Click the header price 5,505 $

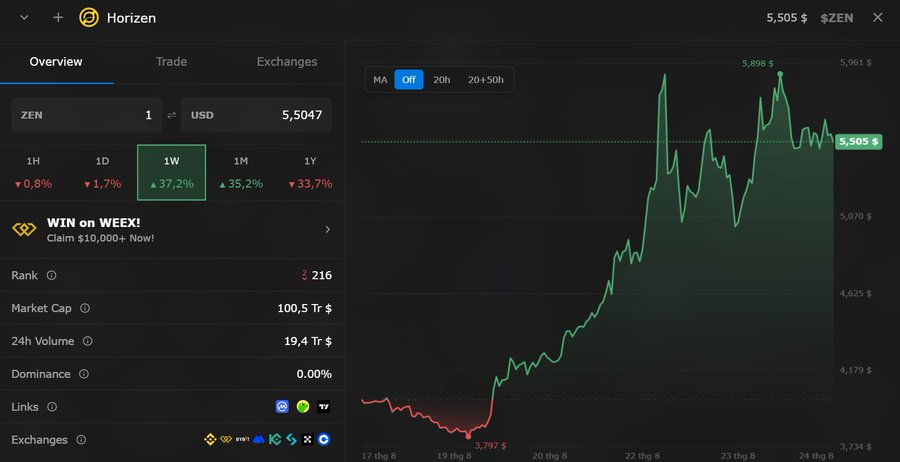pyautogui.click(x=787, y=18)
